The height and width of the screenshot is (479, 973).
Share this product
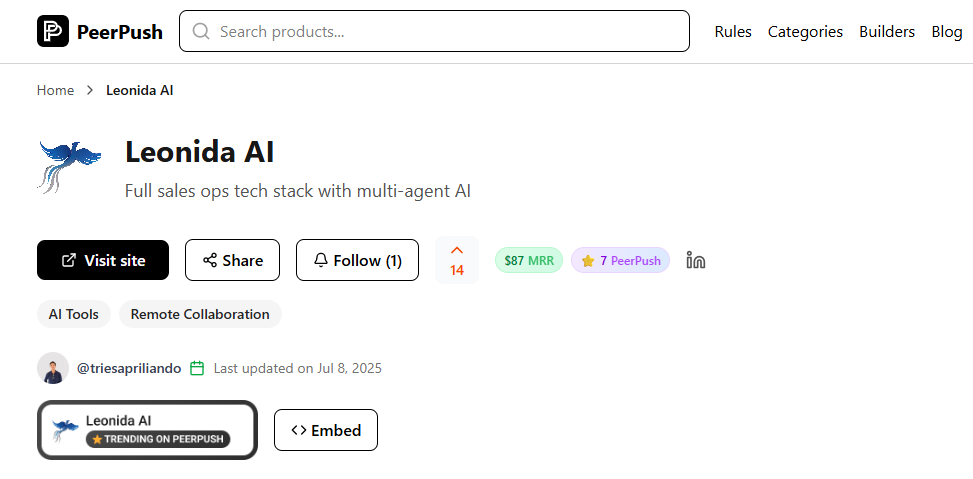point(233,260)
